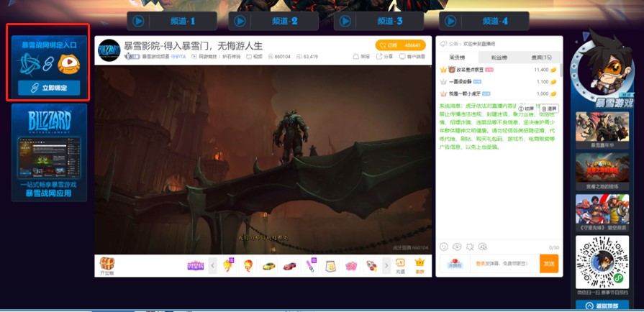Open the Hearthstone promo thumbnail

602,172
